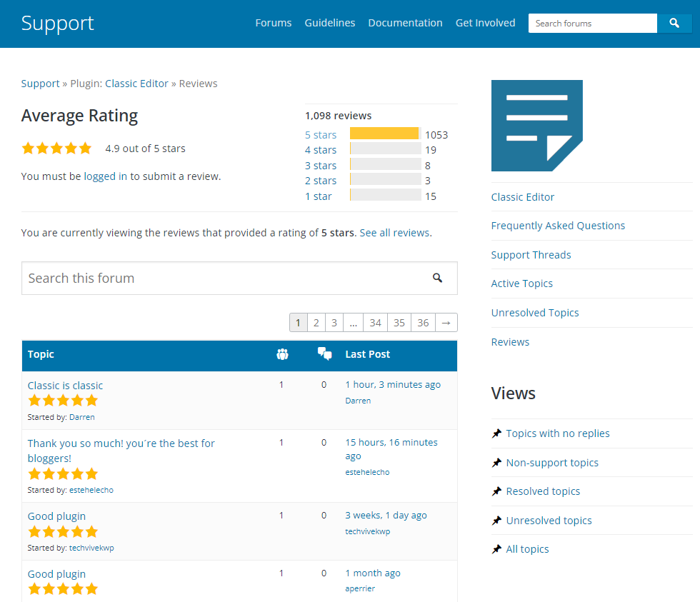Screen dimensions: 700x602
Task: Open aperrier profile in Last Post column
Action: pos(360,588)
